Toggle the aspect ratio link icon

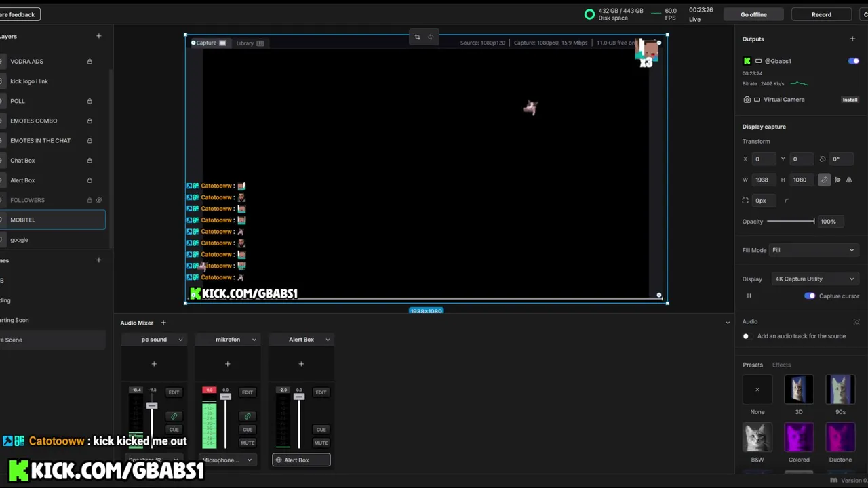[x=824, y=180]
